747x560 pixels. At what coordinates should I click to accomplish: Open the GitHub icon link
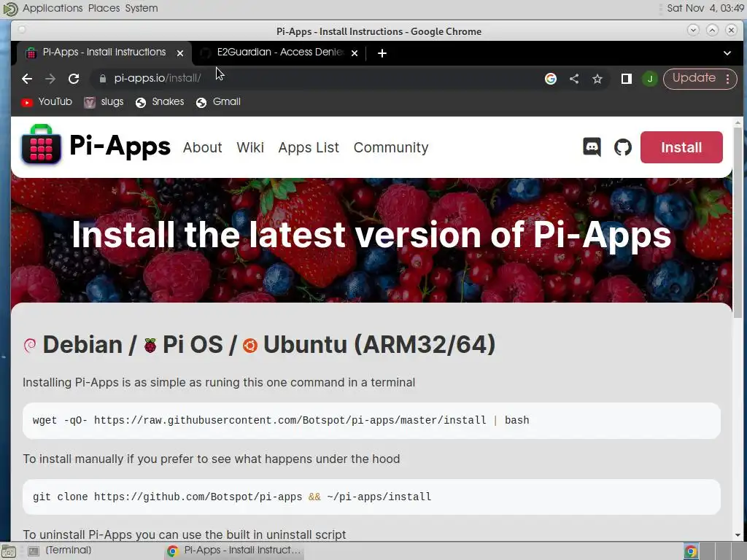(x=623, y=147)
